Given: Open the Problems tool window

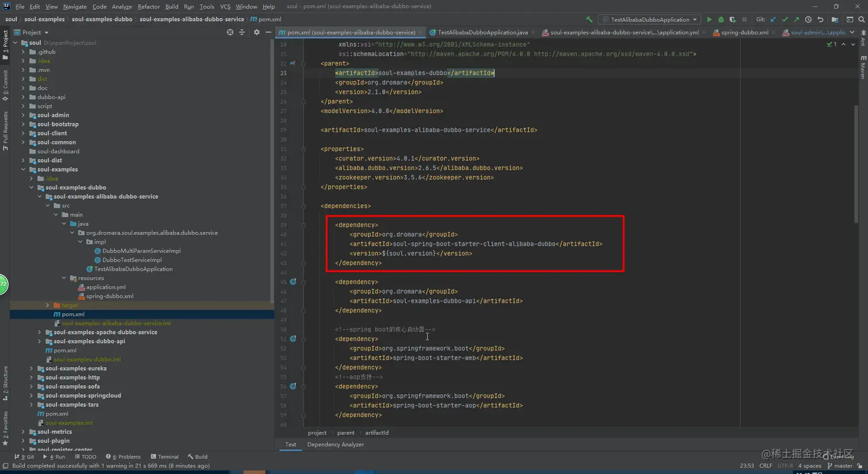Looking at the screenshot, I should coord(123,457).
